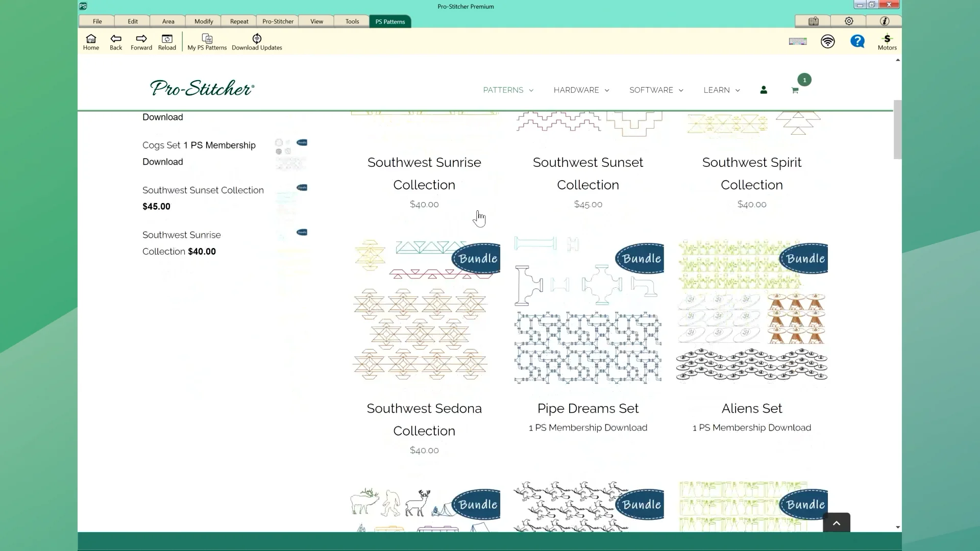Open the user manual book icon

(814, 21)
